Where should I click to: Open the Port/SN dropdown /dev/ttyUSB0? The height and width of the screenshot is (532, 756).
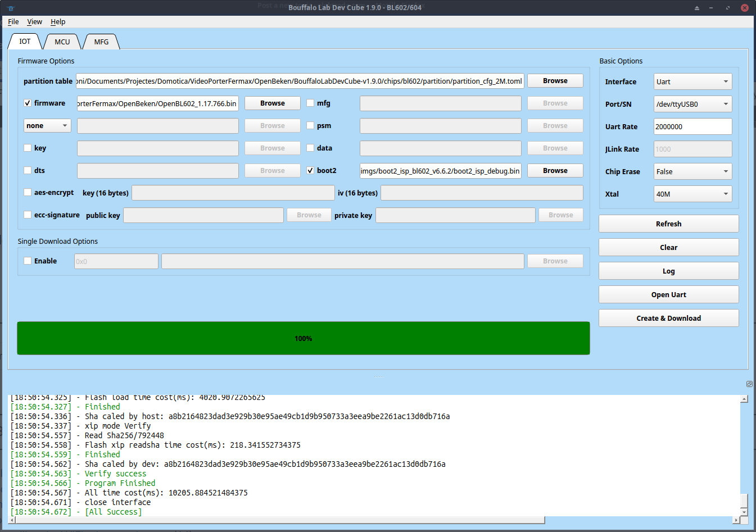[692, 104]
